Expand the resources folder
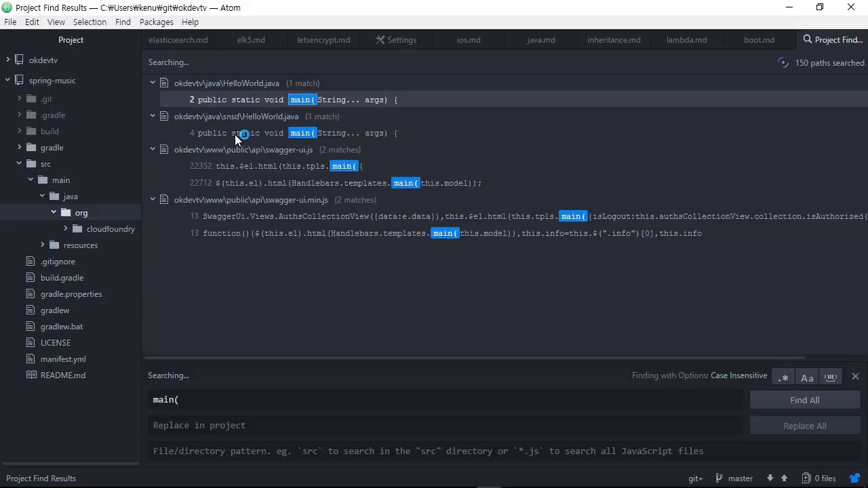This screenshot has width=868, height=488. click(x=42, y=245)
